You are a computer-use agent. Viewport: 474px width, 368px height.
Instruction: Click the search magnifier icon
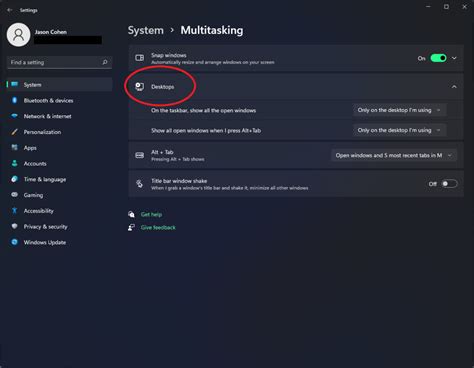(105, 62)
